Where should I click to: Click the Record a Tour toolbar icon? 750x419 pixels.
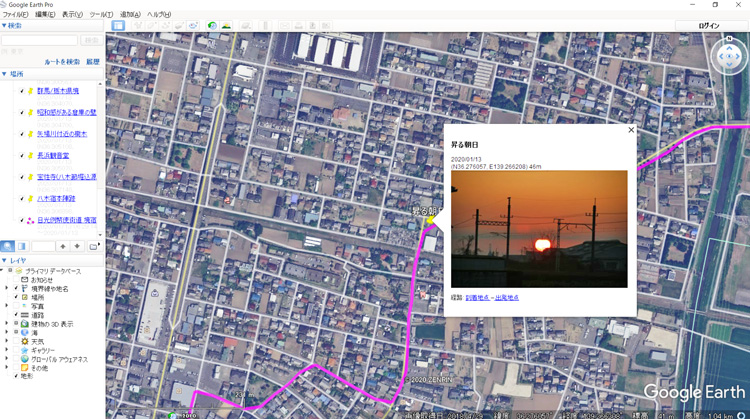coord(193,25)
